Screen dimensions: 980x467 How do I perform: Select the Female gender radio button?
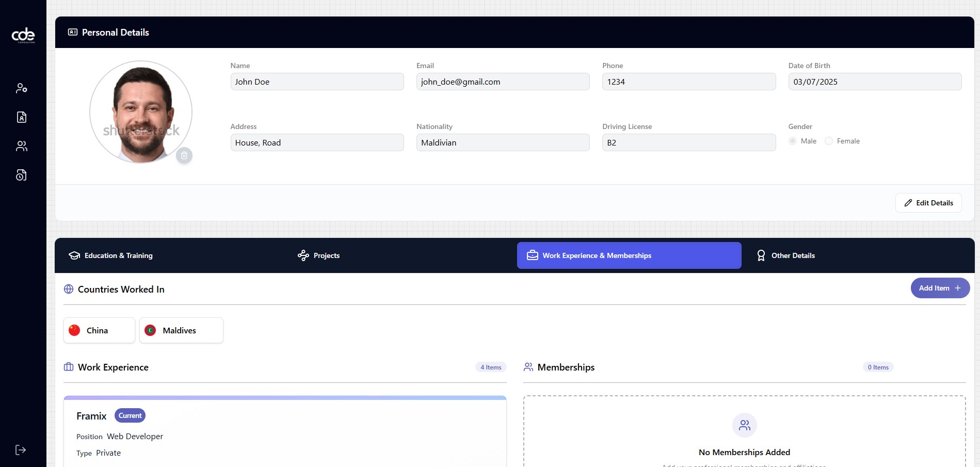pyautogui.click(x=828, y=141)
